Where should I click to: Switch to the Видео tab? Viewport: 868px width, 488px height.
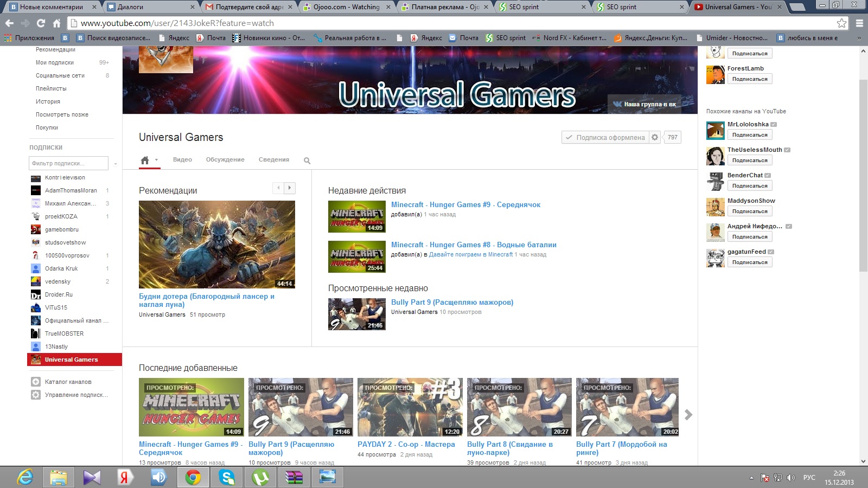[182, 159]
